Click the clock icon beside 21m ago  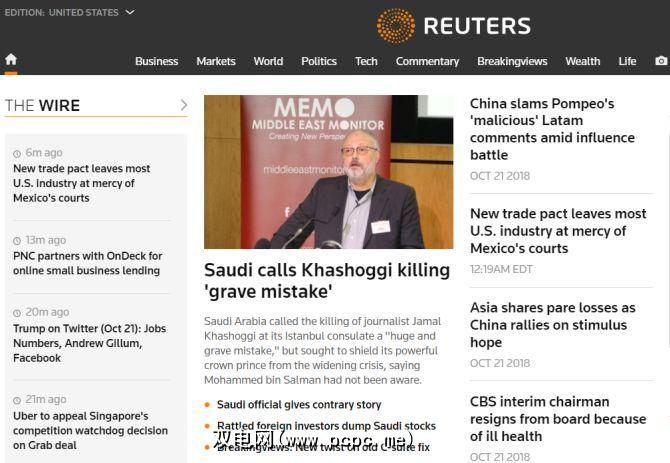(17, 400)
